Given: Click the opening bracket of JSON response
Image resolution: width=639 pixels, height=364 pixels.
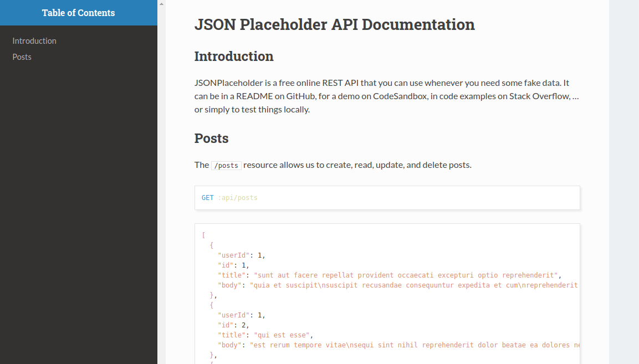Looking at the screenshot, I should pyautogui.click(x=204, y=235).
